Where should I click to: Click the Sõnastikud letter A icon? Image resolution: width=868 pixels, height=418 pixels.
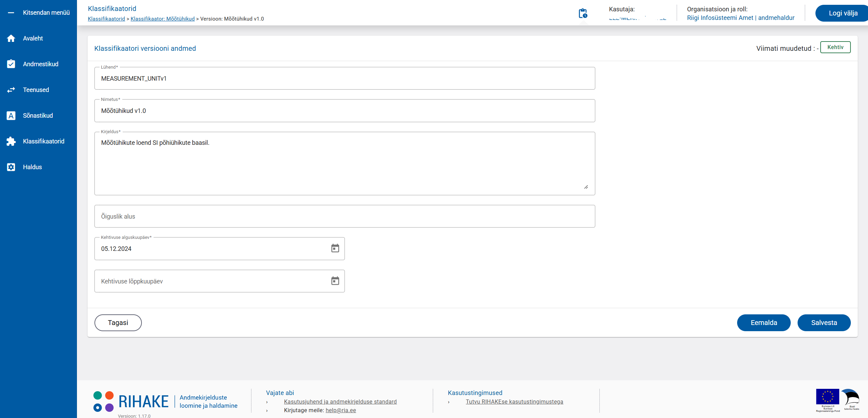(11, 116)
